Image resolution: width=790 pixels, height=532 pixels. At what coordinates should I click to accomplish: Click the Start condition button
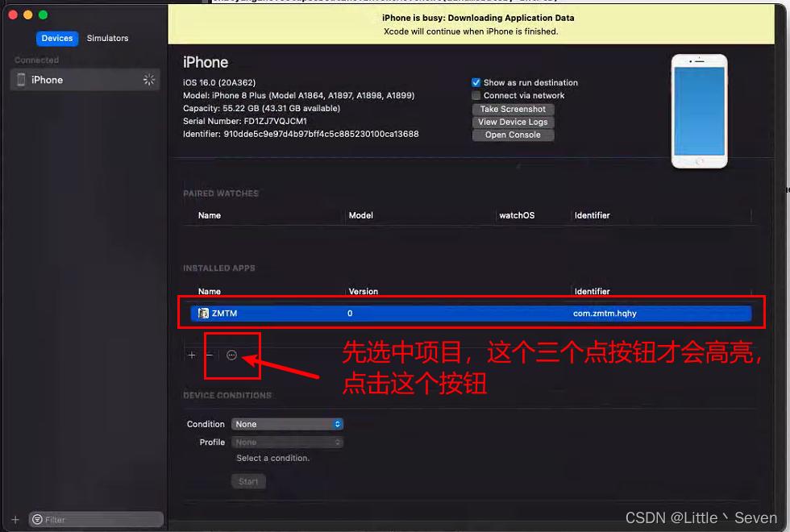tap(248, 482)
